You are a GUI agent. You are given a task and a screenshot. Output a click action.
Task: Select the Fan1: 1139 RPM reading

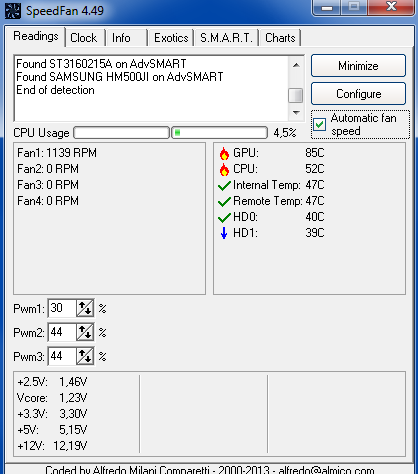click(57, 153)
